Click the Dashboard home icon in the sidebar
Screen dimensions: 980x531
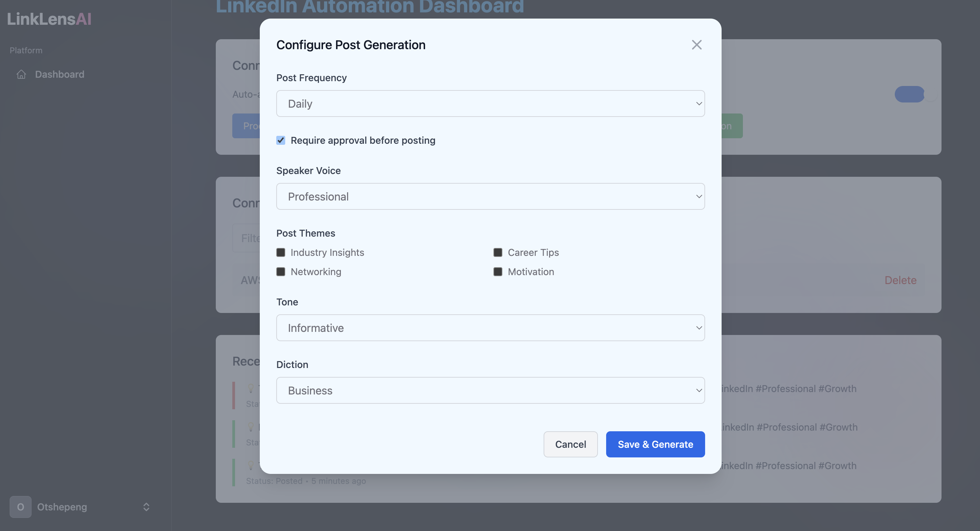pos(21,74)
